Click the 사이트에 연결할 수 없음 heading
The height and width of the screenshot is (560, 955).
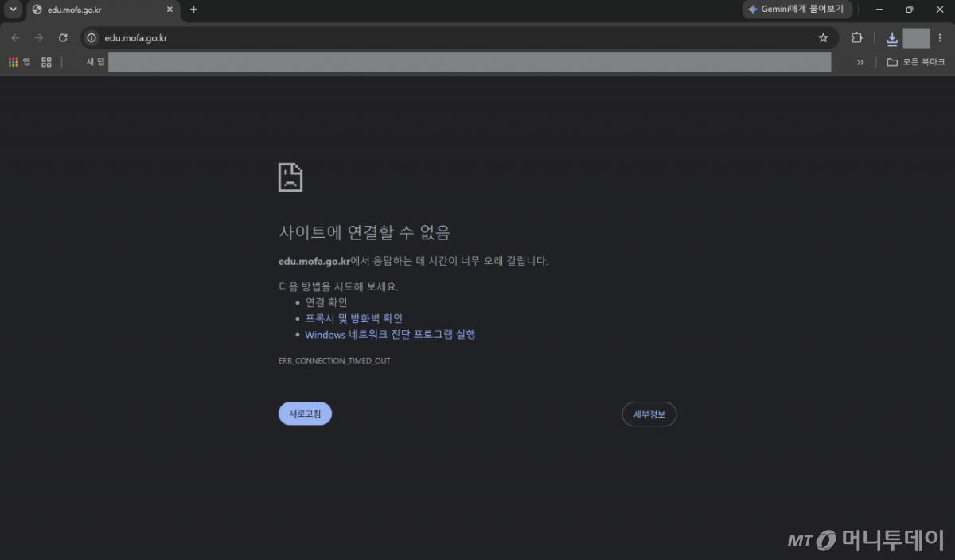pos(364,232)
